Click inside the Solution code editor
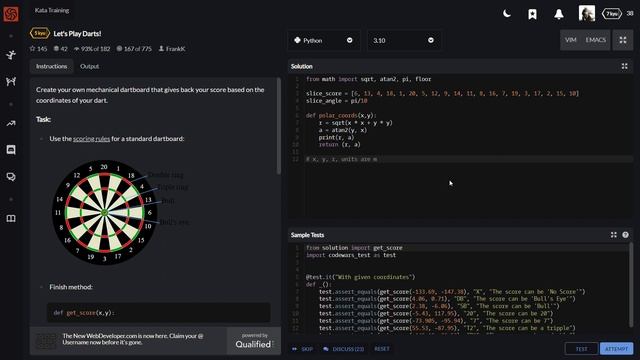This screenshot has width=640, height=360. click(460, 146)
